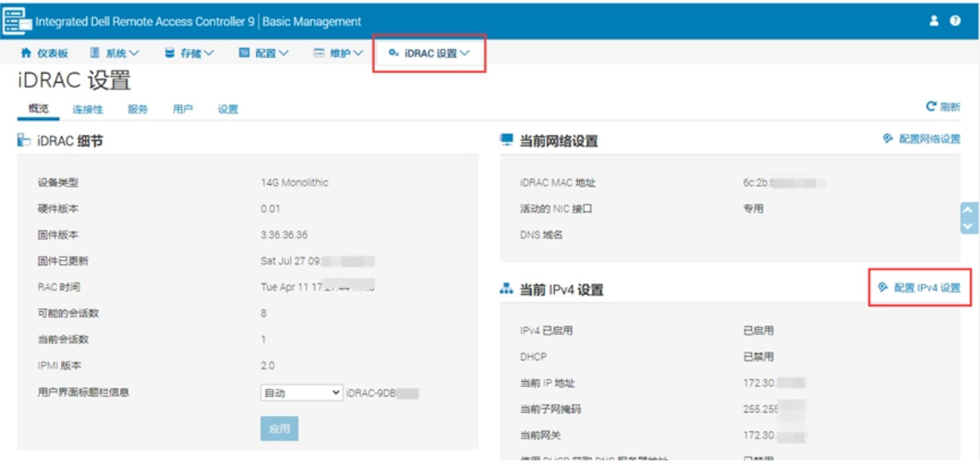Click the iDRAC server logo icon
Image resolution: width=980 pixels, height=470 pixels.
point(18,22)
